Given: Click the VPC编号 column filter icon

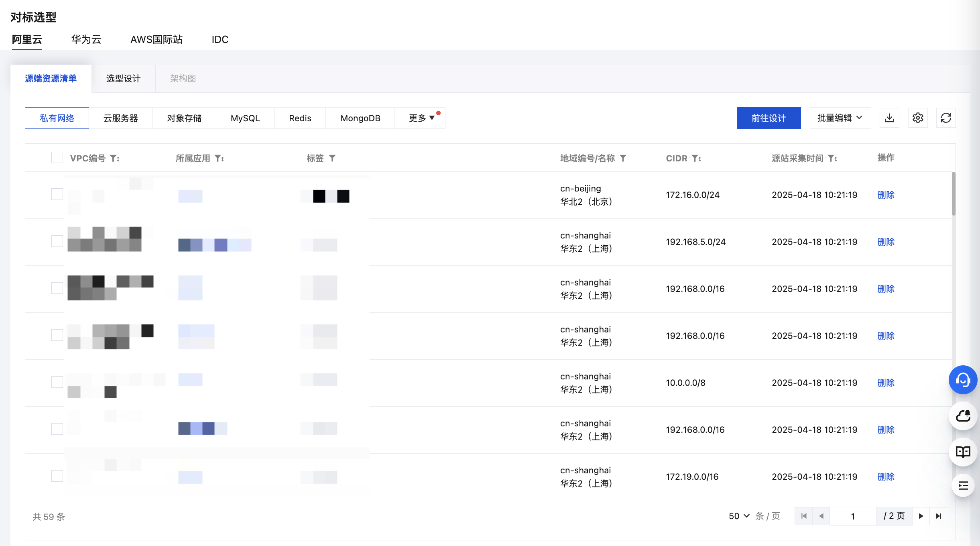Looking at the screenshot, I should click(113, 159).
